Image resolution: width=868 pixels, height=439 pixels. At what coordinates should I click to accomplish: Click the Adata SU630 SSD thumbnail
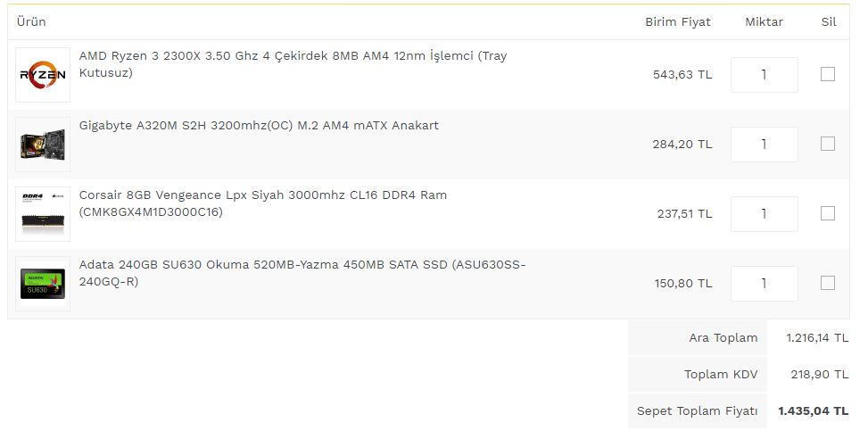pyautogui.click(x=43, y=284)
